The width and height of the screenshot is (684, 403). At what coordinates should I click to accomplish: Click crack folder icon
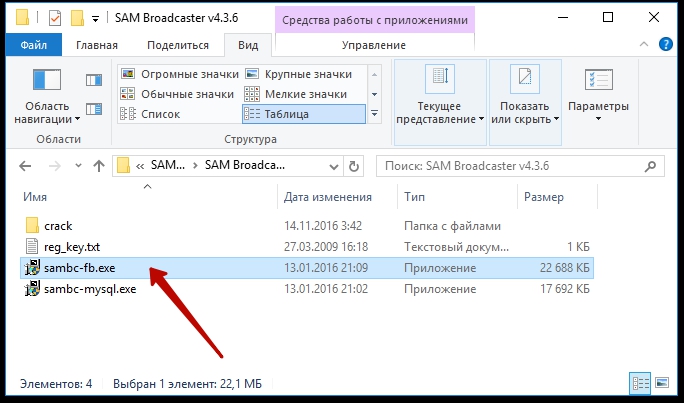(x=32, y=226)
